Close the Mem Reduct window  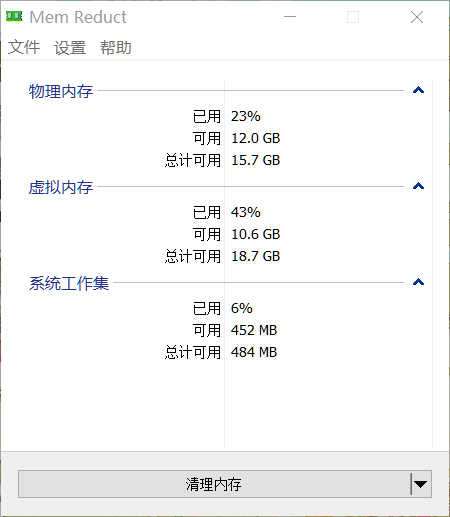417,17
